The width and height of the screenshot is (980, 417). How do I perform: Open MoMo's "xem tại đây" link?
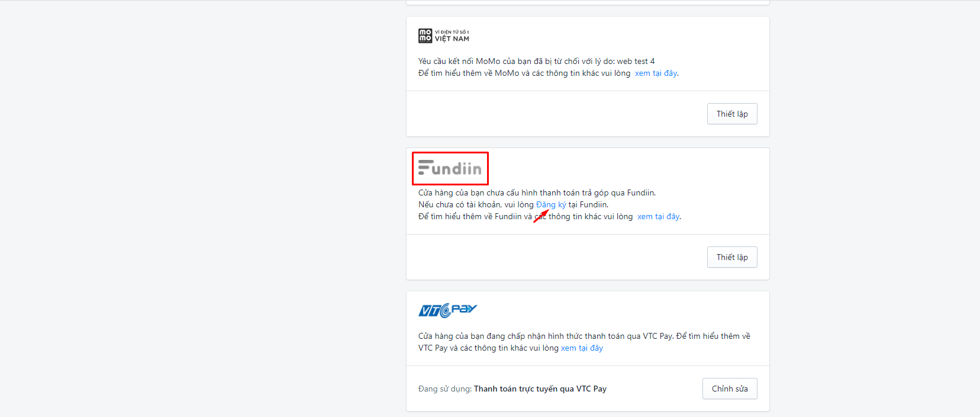(x=656, y=73)
